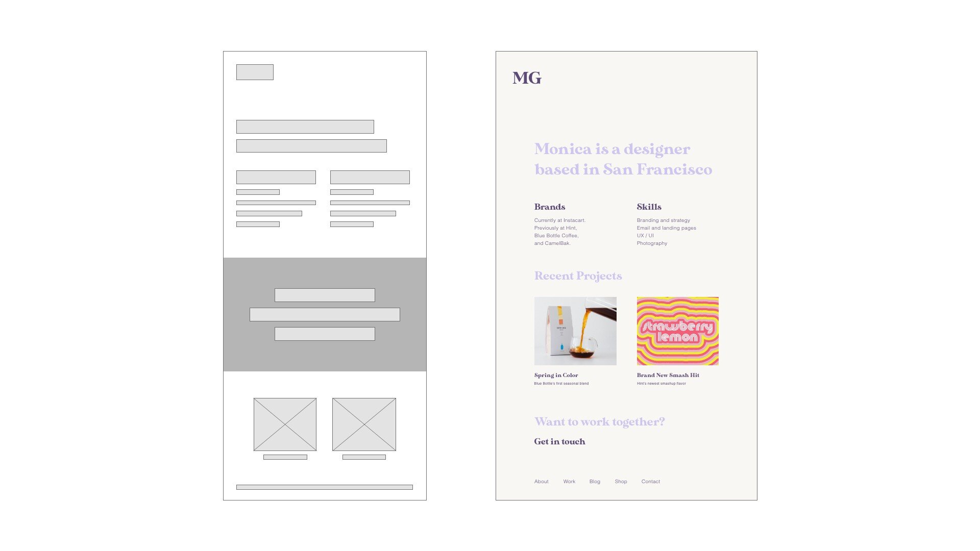Click the Blog footer nav item
This screenshot has width=980, height=551.
point(595,482)
